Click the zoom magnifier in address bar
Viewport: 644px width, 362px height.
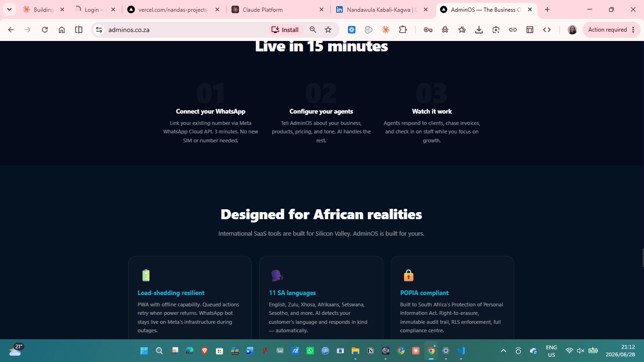[313, 30]
